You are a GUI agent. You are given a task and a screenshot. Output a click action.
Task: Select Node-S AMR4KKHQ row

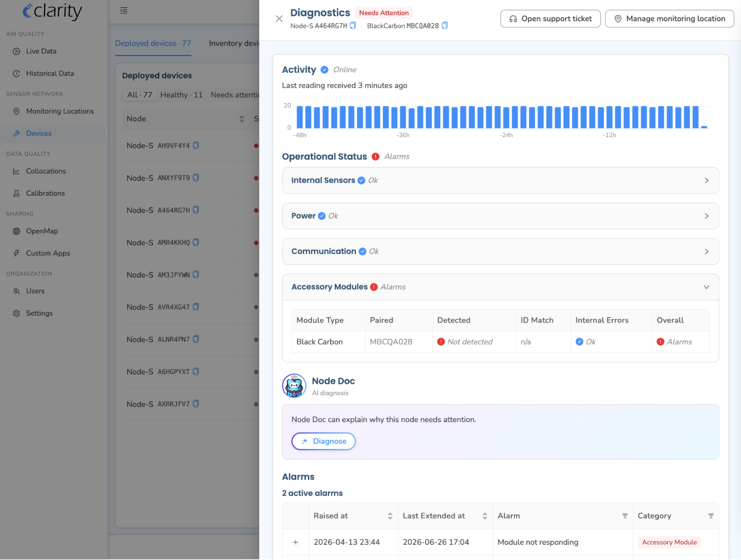[190, 243]
